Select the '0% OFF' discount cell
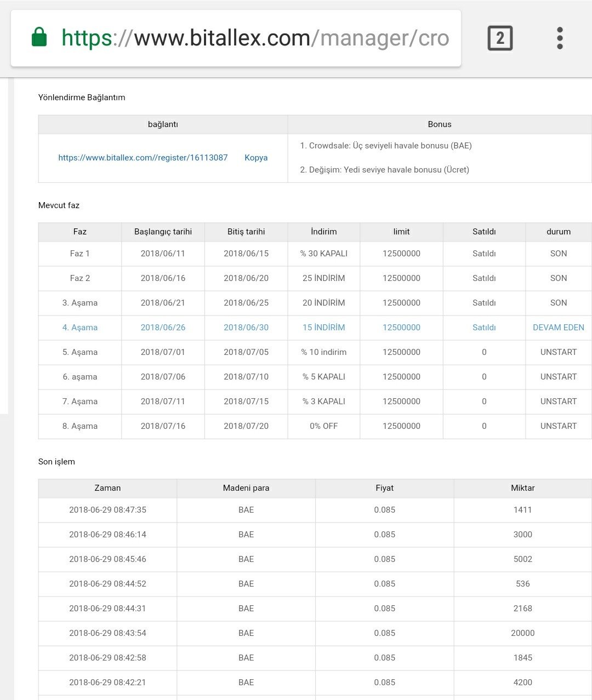This screenshot has height=700, width=592. pos(324,426)
